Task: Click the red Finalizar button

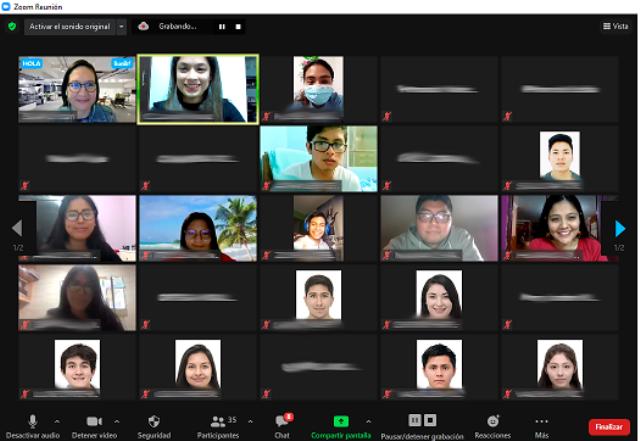Action: (x=609, y=426)
